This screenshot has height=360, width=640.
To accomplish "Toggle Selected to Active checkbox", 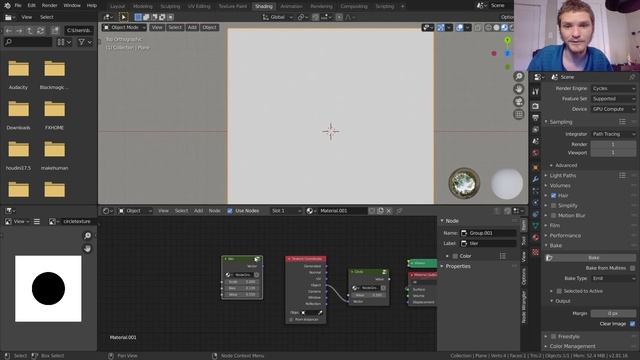I will [x=559, y=291].
